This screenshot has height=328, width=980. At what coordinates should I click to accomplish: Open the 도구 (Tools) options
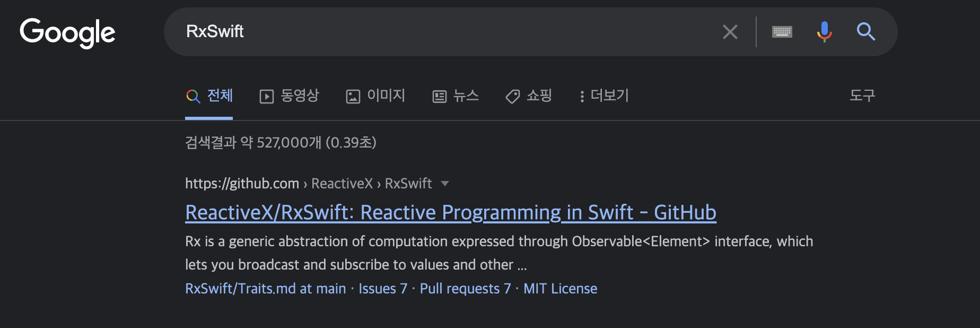coord(862,96)
